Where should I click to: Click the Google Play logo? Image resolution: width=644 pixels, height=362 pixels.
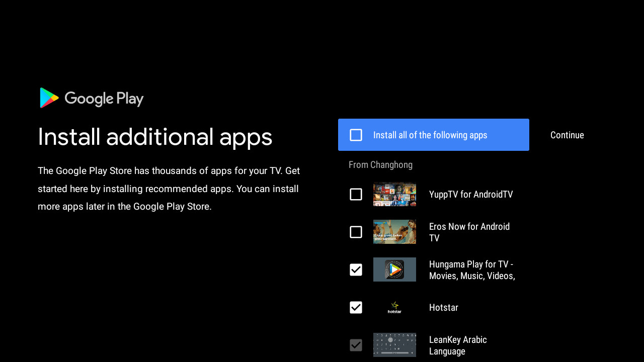(x=92, y=98)
